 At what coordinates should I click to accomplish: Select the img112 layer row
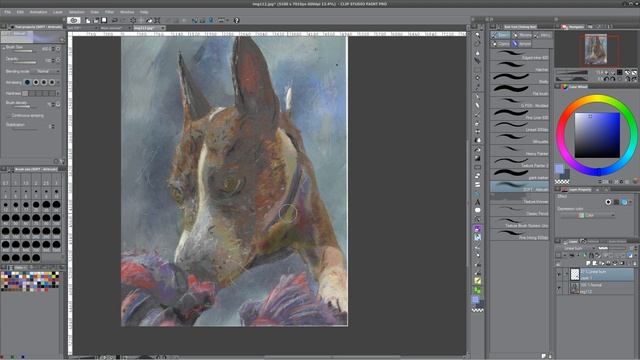pos(596,288)
